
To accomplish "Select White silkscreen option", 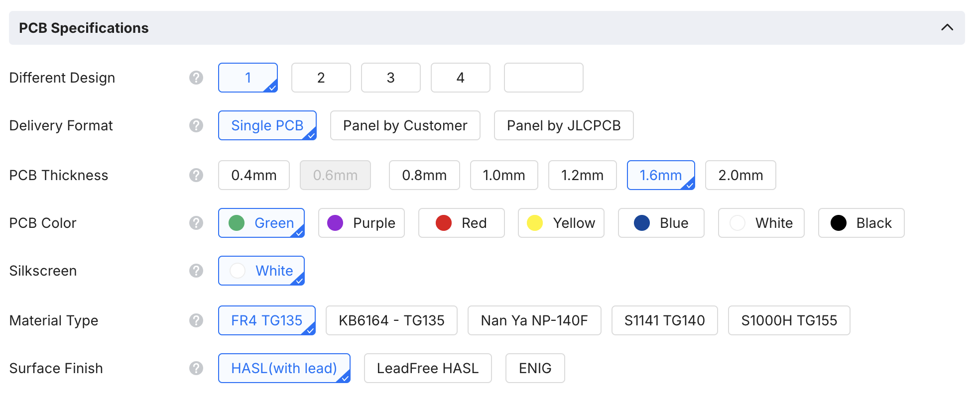I will (x=261, y=271).
